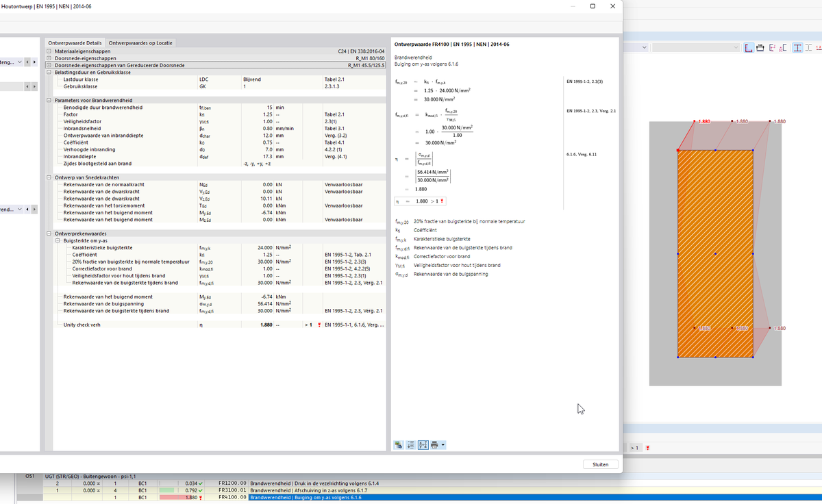Expand the Doorsnede-eigenschappen section
This screenshot has height=504, width=822.
48,58
